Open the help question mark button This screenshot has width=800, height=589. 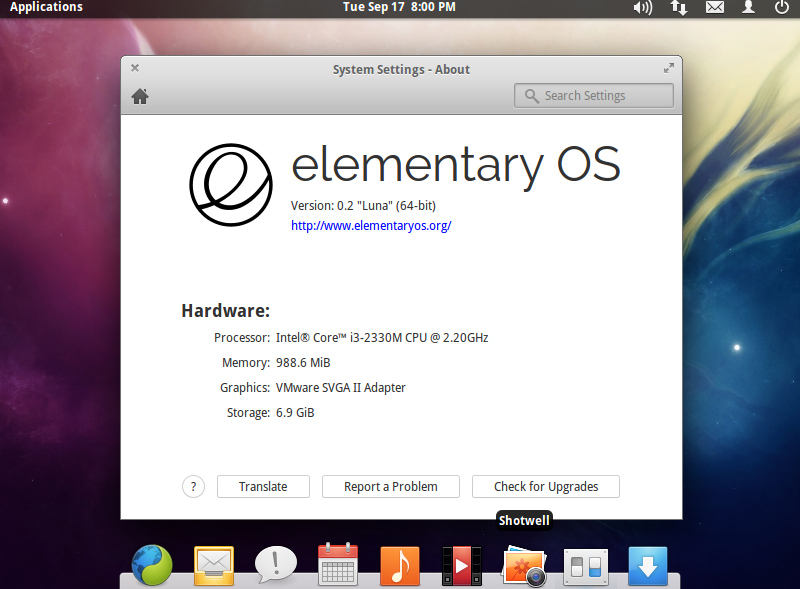coord(193,486)
